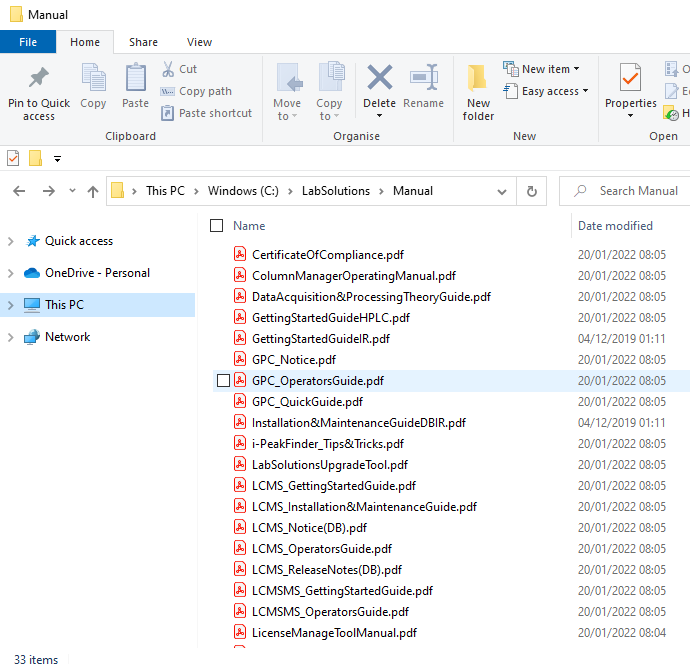Refresh the Manual folder view

click(532, 191)
